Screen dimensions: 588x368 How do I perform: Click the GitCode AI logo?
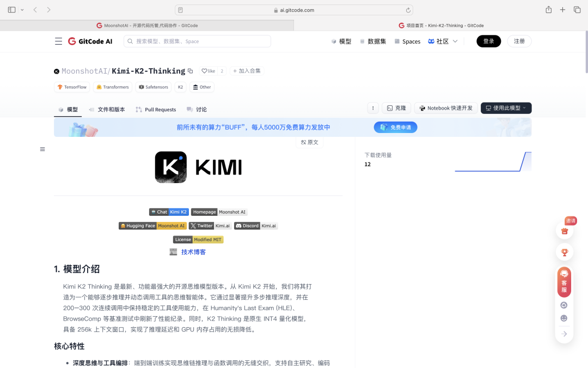(x=90, y=41)
